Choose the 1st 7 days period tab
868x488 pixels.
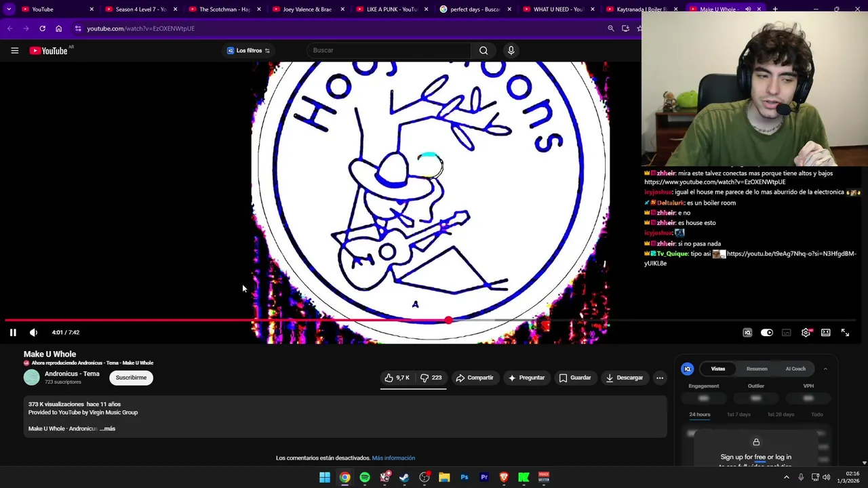click(738, 414)
